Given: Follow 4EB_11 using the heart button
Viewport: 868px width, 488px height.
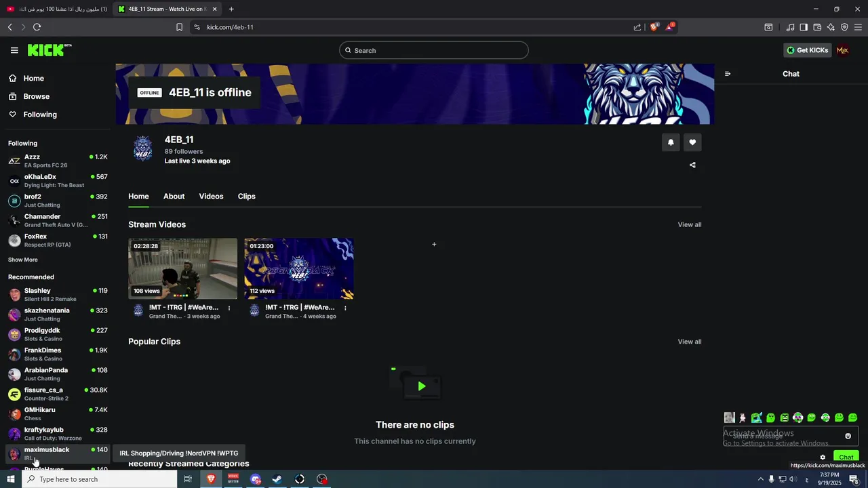Looking at the screenshot, I should [692, 142].
